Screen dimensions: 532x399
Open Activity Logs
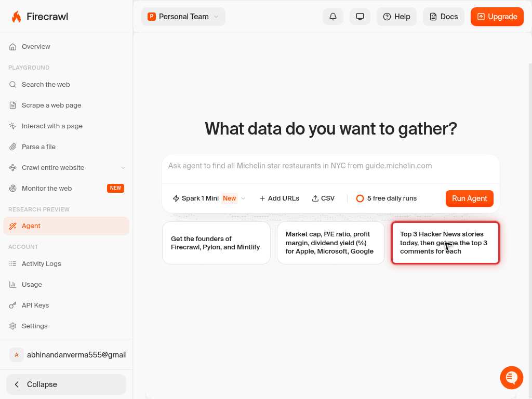66,263
